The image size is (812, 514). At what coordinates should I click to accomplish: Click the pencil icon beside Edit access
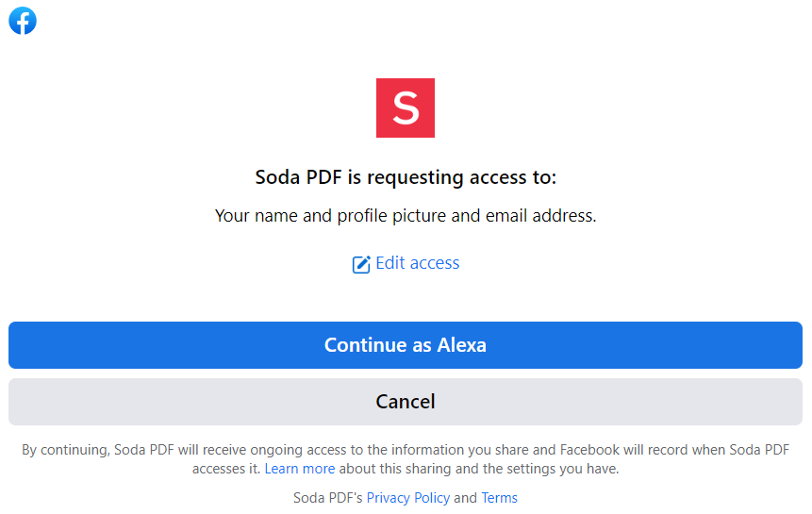point(361,264)
